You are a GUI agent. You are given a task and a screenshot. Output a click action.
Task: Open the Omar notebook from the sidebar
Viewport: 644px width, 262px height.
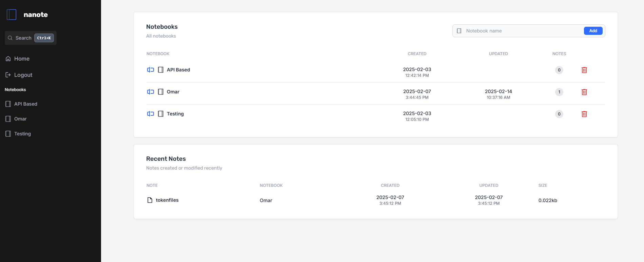click(20, 119)
